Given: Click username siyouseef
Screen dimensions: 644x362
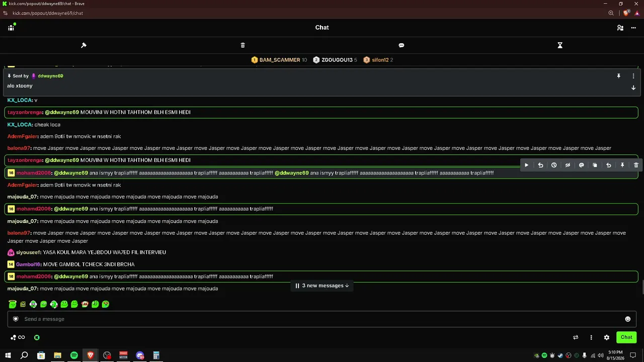Looking at the screenshot, I should [x=28, y=252].
